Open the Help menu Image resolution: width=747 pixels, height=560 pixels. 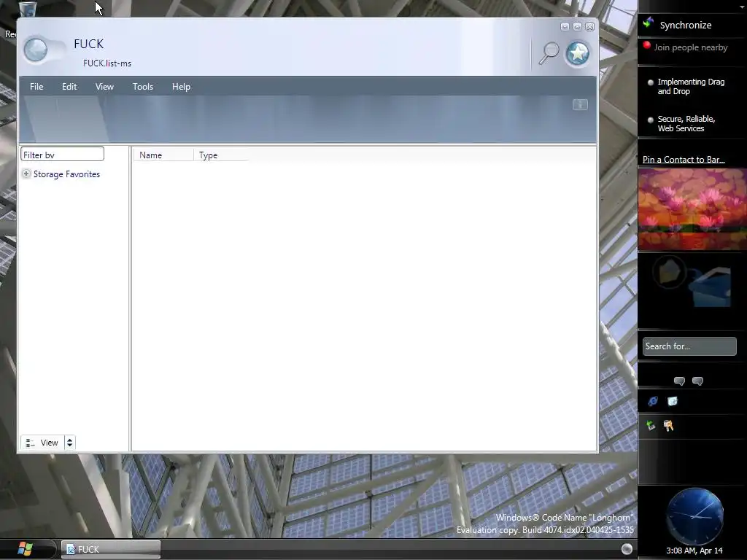point(181,87)
